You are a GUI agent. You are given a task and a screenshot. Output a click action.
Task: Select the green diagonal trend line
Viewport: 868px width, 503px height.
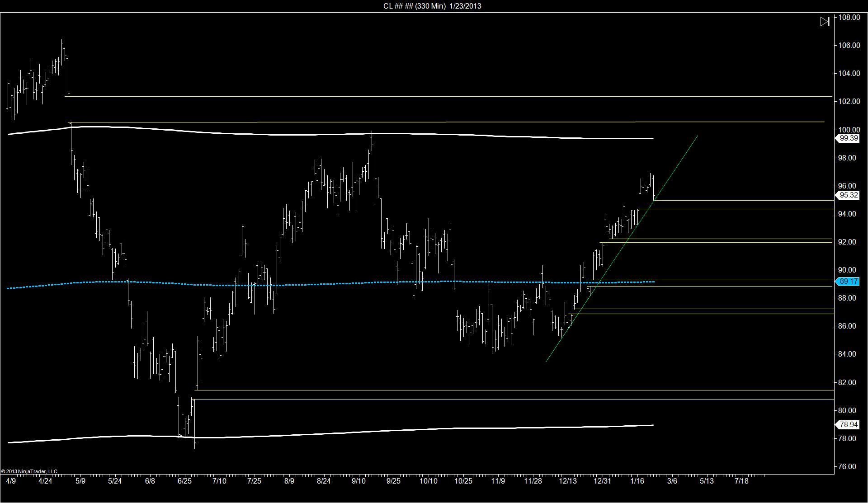coord(622,248)
